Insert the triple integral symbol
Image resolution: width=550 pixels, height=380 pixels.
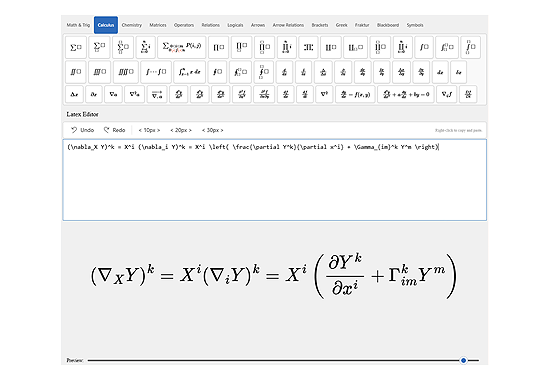[100, 72]
